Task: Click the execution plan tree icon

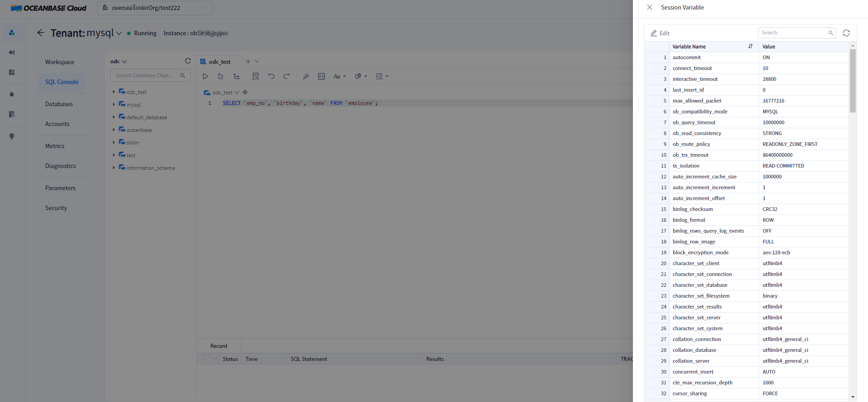Action: 236,76
